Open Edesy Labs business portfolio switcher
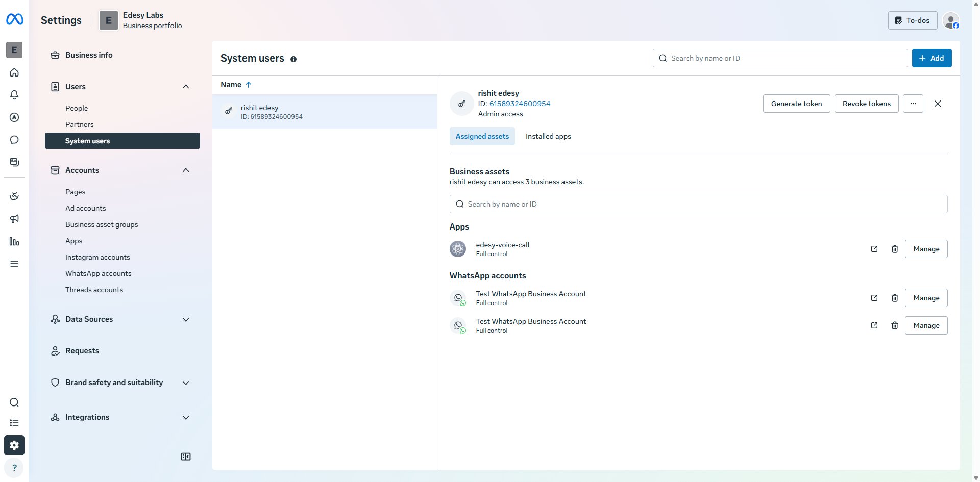The height and width of the screenshot is (482, 980). point(141,20)
